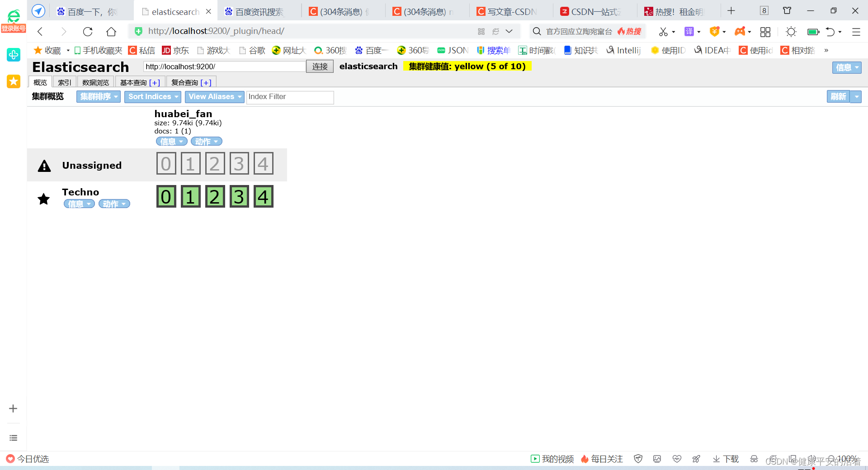Switch to the 百度资讯搜索 browser tab
Viewport: 868px width, 470px height.
(x=259, y=11)
